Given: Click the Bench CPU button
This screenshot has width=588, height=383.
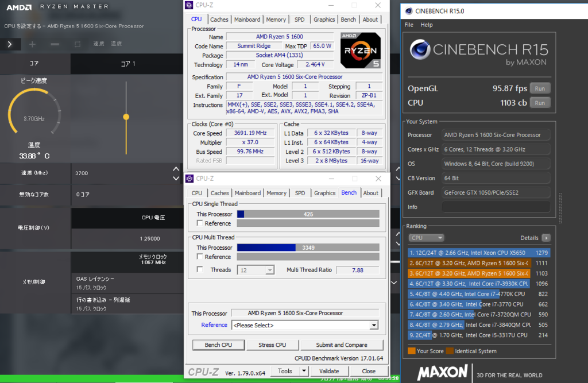Looking at the screenshot, I should 218,345.
